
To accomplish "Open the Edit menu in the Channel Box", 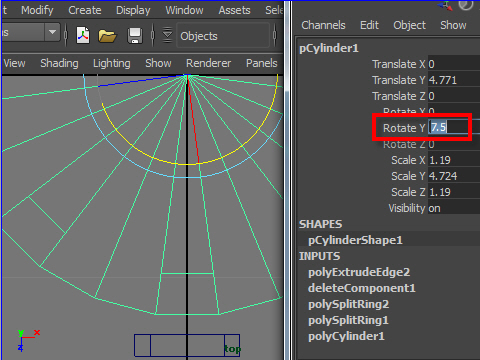I will click(369, 25).
